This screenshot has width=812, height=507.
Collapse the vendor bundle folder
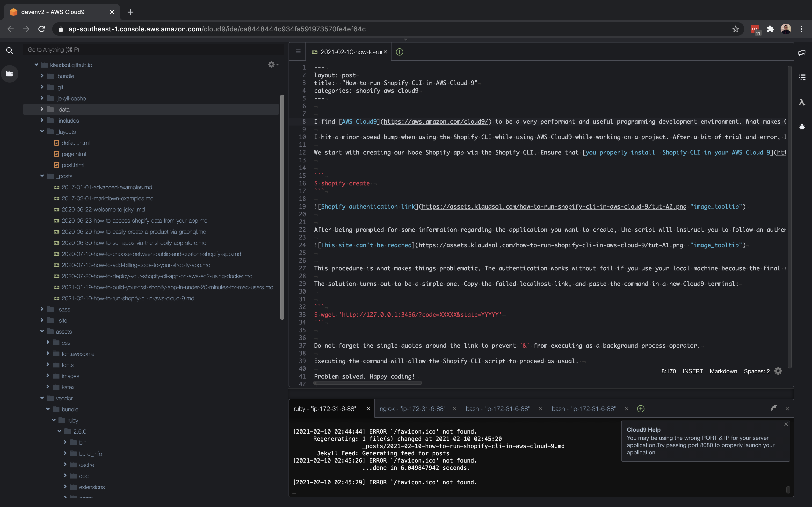pyautogui.click(x=47, y=409)
